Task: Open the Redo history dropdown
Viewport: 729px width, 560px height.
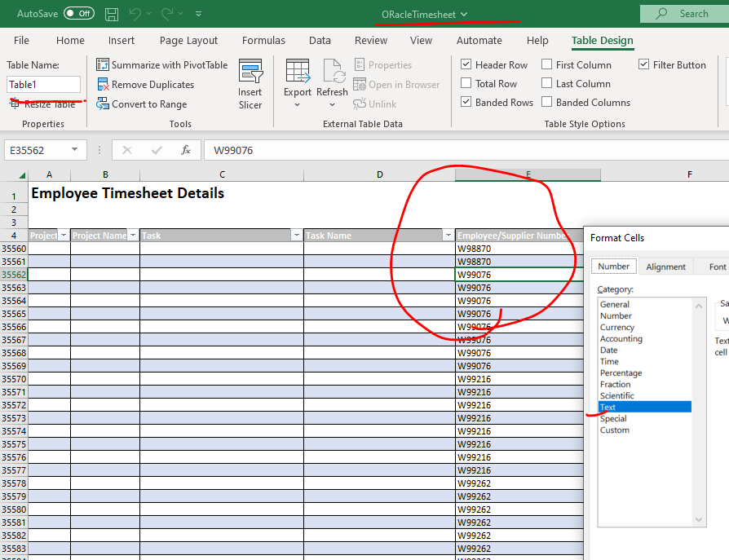Action: click(x=181, y=14)
